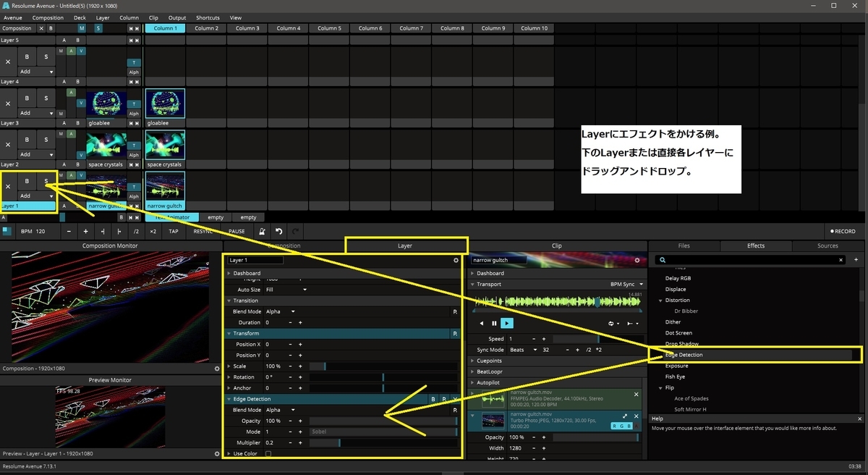Open Sync Mode Beats dropdown

pos(524,350)
